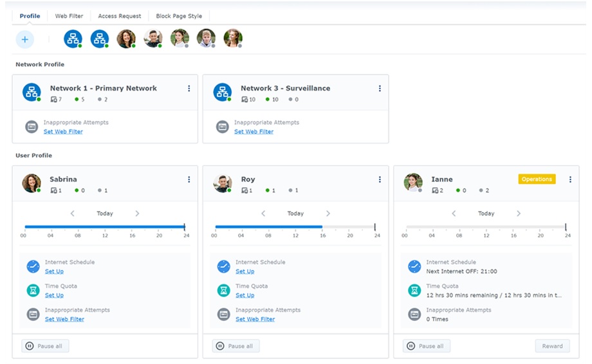Click Roy's Time Quota hourglass icon
The image size is (592, 364).
(224, 291)
